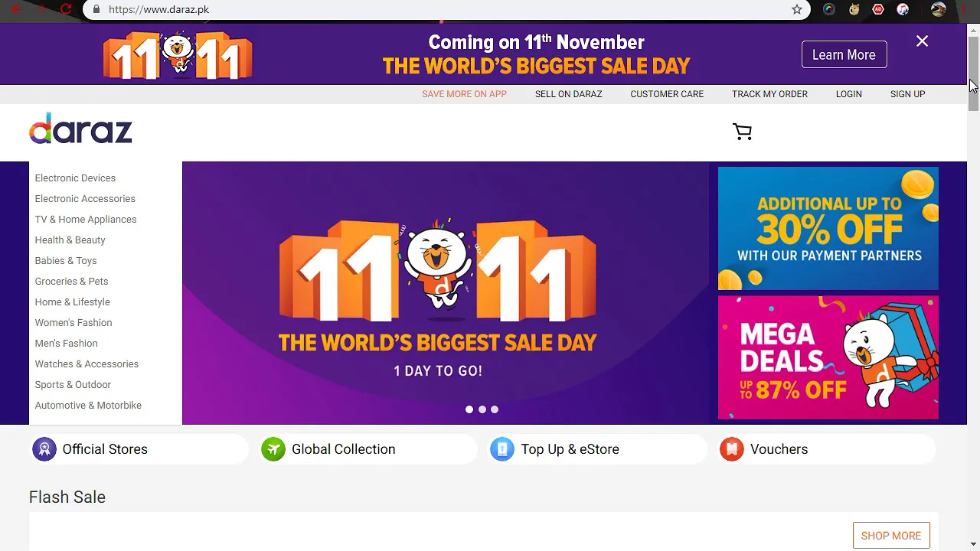Viewport: 980px width, 551px height.
Task: Click the Daraz logo
Action: (80, 129)
